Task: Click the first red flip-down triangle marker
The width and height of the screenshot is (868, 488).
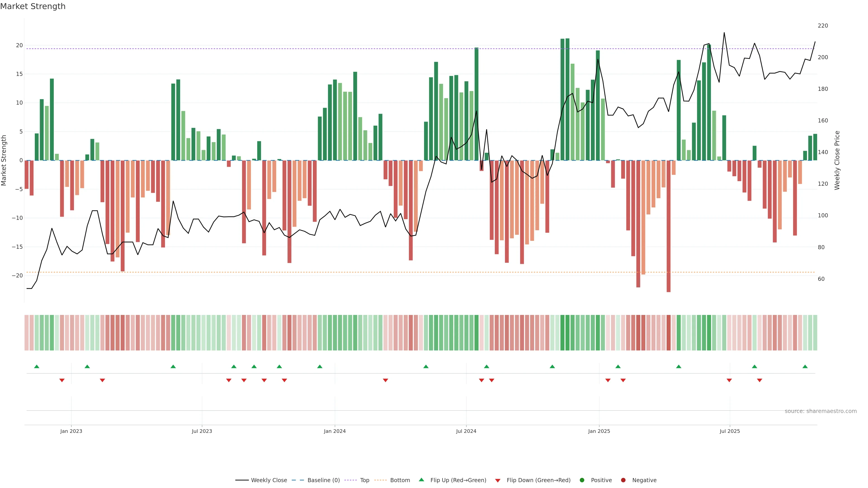Action: point(62,380)
